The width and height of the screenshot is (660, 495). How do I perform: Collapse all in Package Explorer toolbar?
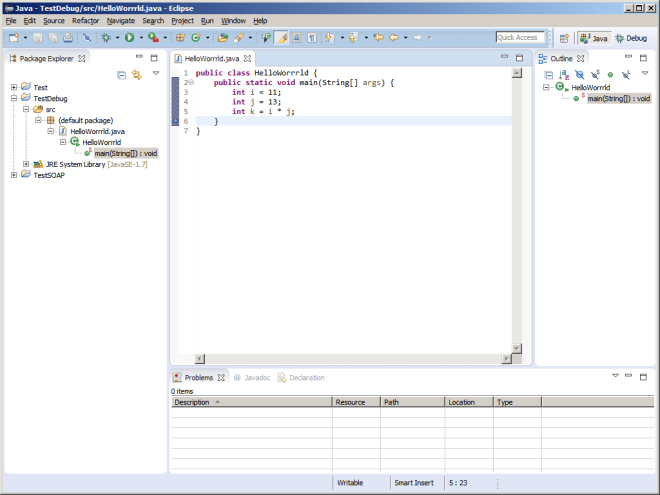pos(122,74)
